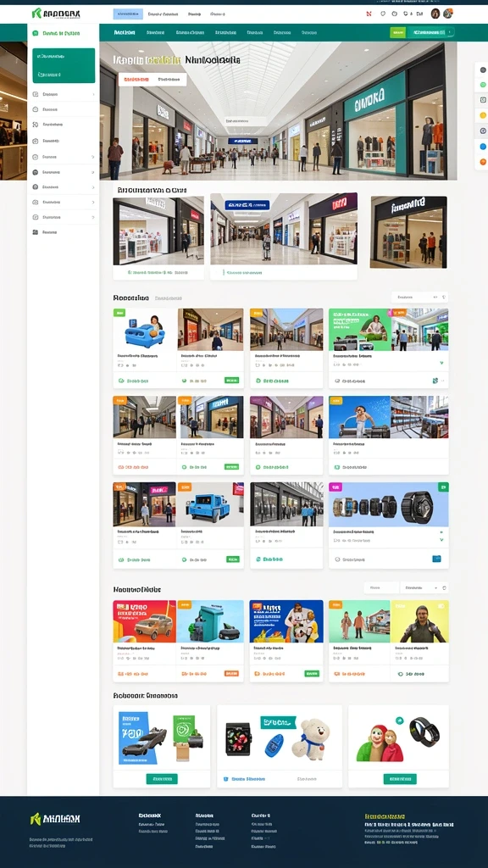Click the magenta tag on the smartwatch card

(335, 487)
